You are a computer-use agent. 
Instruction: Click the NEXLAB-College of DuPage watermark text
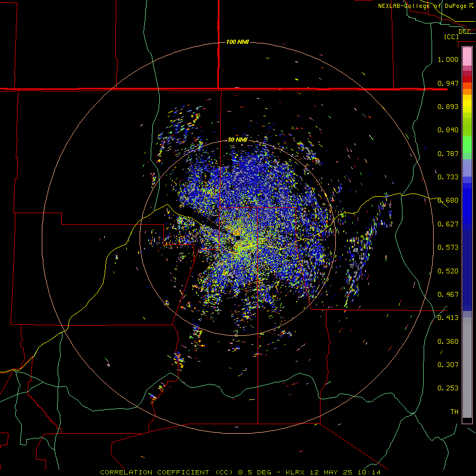tap(426, 6)
